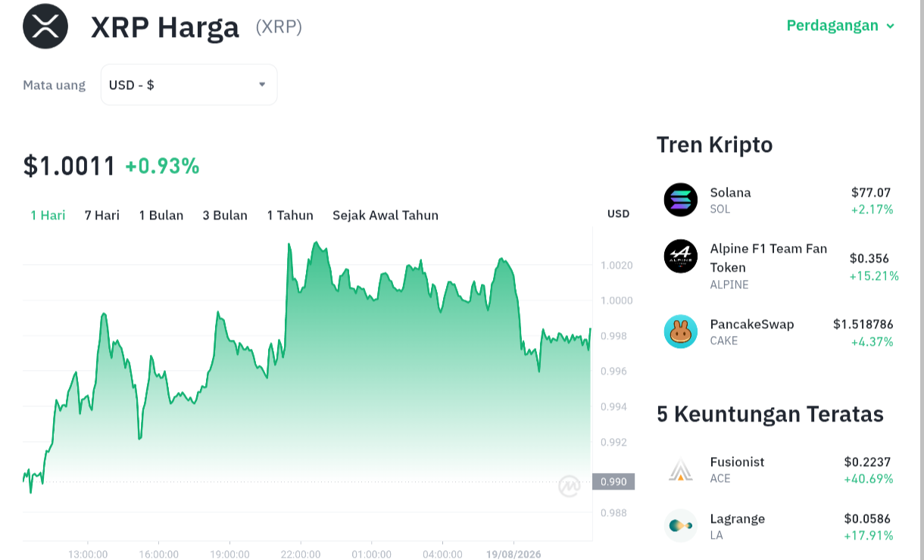This screenshot has height=560, width=924.
Task: Click the Fusionist ACE icon
Action: coord(680,469)
